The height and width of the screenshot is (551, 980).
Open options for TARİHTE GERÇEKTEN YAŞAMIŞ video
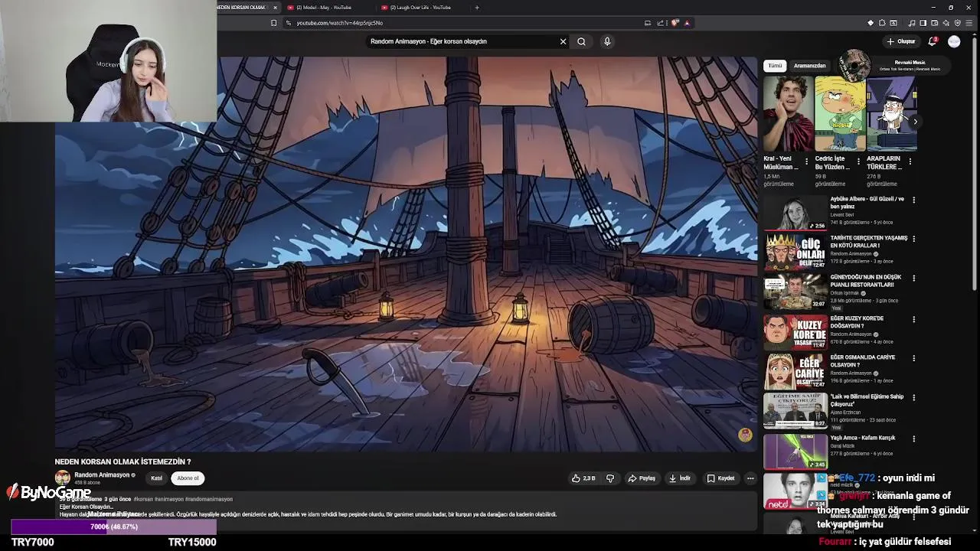[913, 239]
